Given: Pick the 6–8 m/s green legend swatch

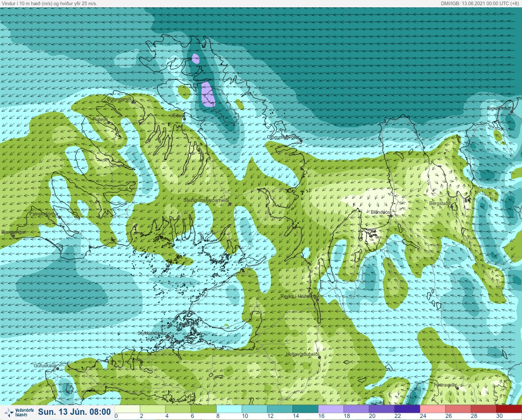Looking at the screenshot, I should pos(204,409).
